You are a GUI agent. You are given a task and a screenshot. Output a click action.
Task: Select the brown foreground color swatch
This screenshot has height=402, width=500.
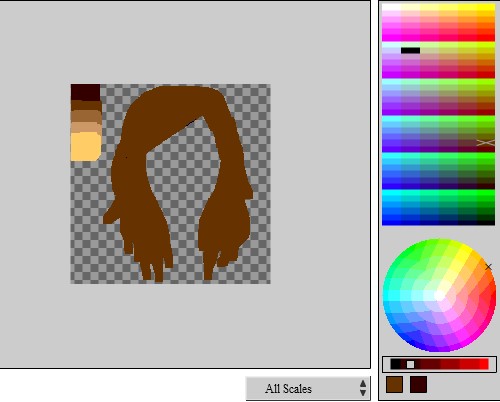[x=394, y=385]
